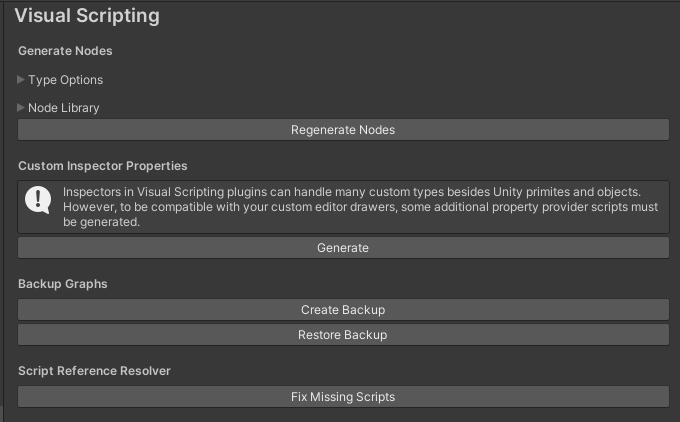Expand Node Library disclosure triangle
The image size is (680, 422).
pos(21,107)
